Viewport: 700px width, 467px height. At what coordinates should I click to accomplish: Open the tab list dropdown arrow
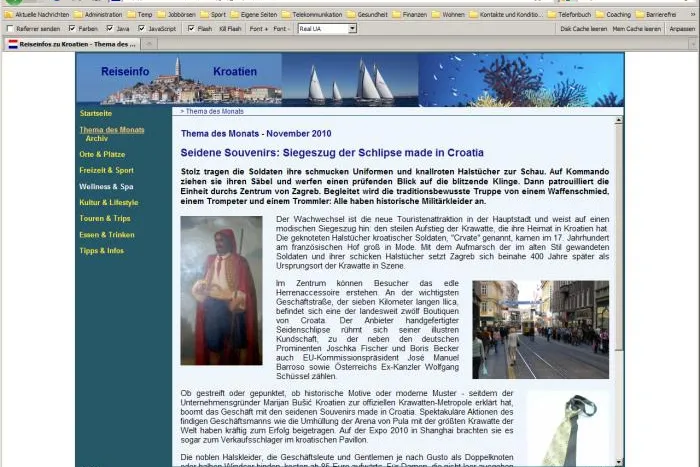click(x=693, y=44)
